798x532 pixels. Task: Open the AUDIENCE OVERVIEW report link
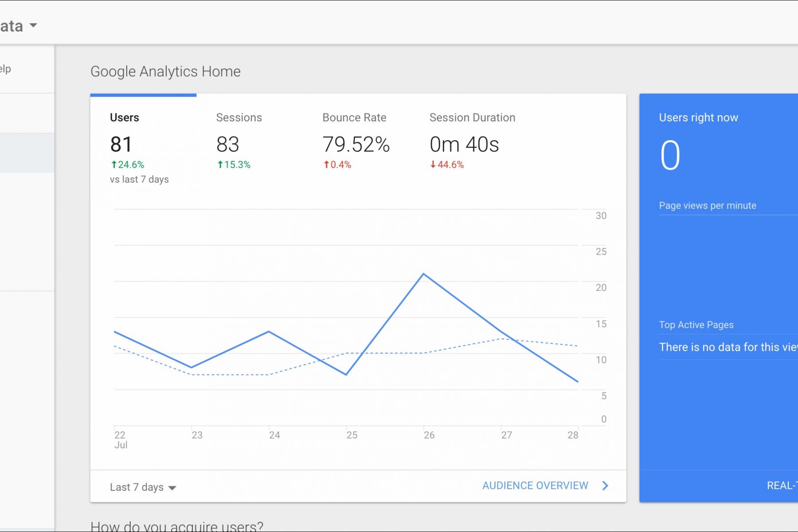(x=535, y=485)
